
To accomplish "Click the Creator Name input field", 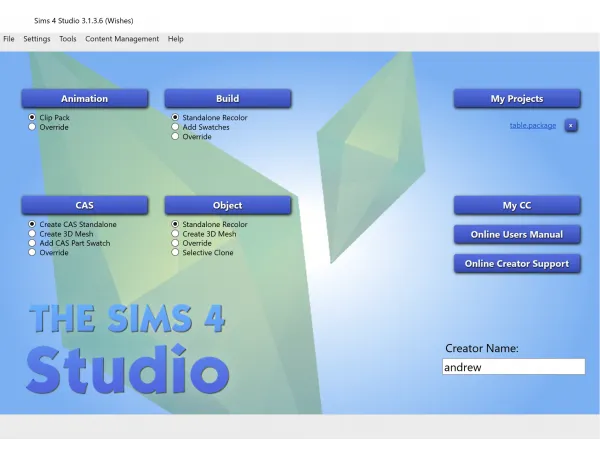I will point(514,367).
